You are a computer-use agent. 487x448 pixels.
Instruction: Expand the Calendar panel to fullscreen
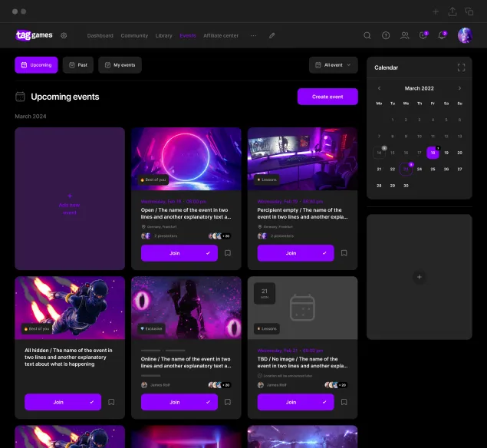click(x=461, y=68)
